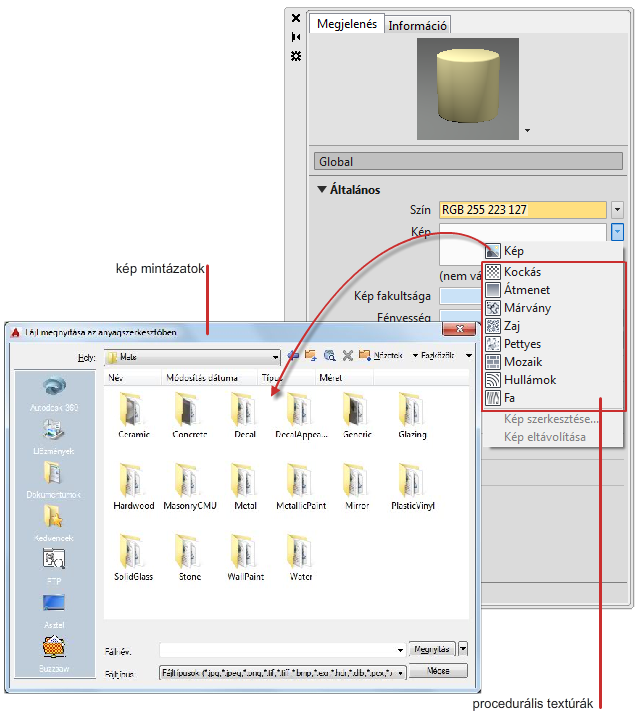Open the MasonryCMU folder
This screenshot has width=641, height=718.
click(x=189, y=487)
